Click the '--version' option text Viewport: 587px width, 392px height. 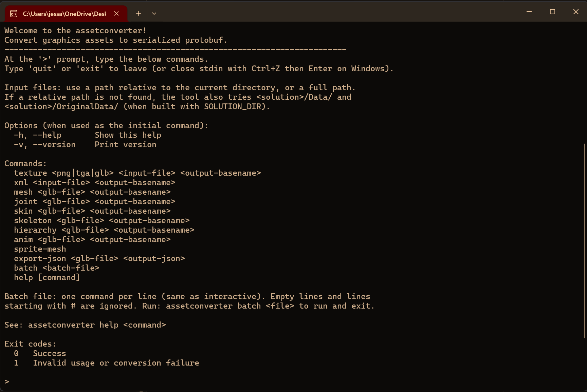pos(54,145)
